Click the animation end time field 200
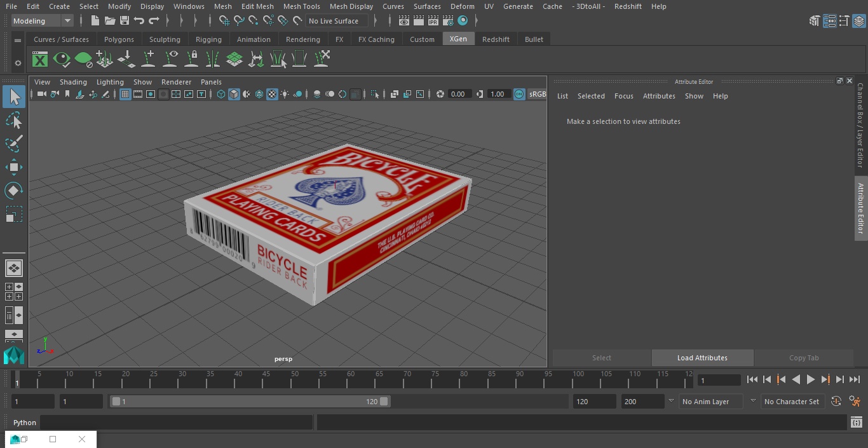868x448 pixels. coord(643,402)
